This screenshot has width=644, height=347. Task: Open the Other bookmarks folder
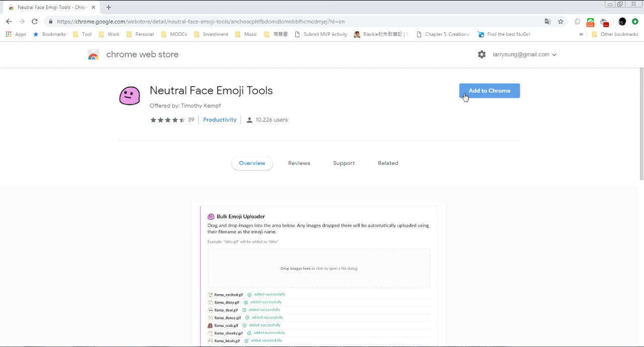[615, 34]
